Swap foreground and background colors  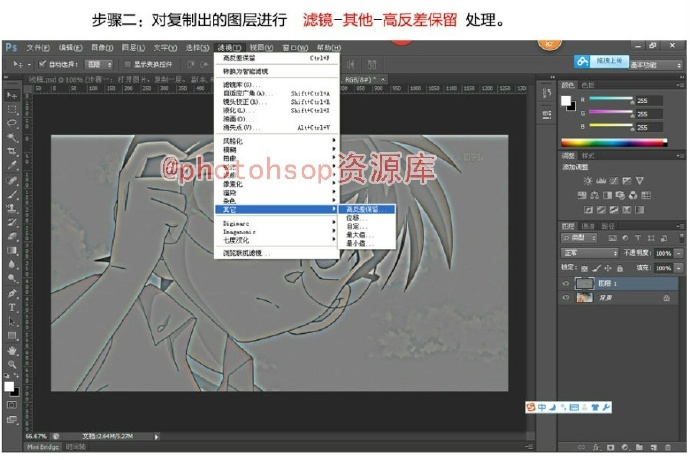[x=16, y=376]
